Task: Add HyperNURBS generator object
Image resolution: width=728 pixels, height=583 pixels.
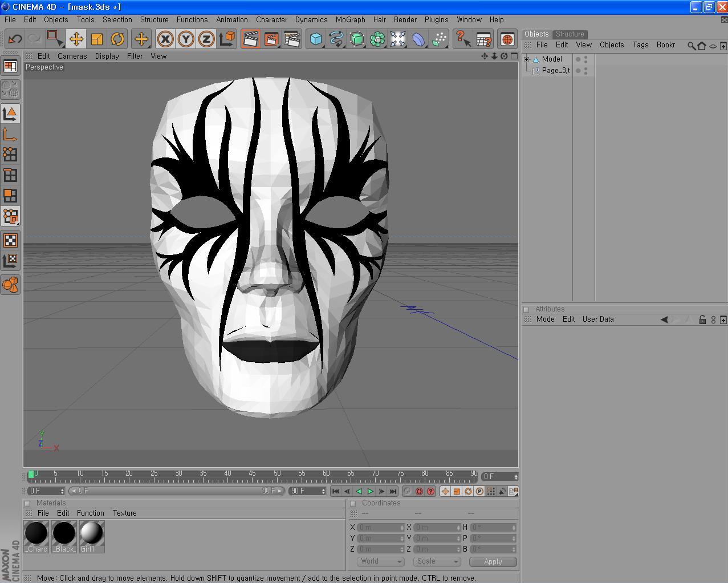Action: [357, 39]
